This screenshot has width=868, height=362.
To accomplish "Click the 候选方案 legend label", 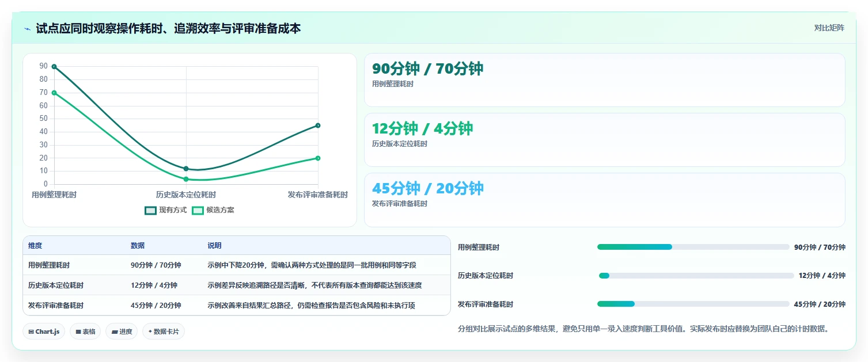I will 220,210.
